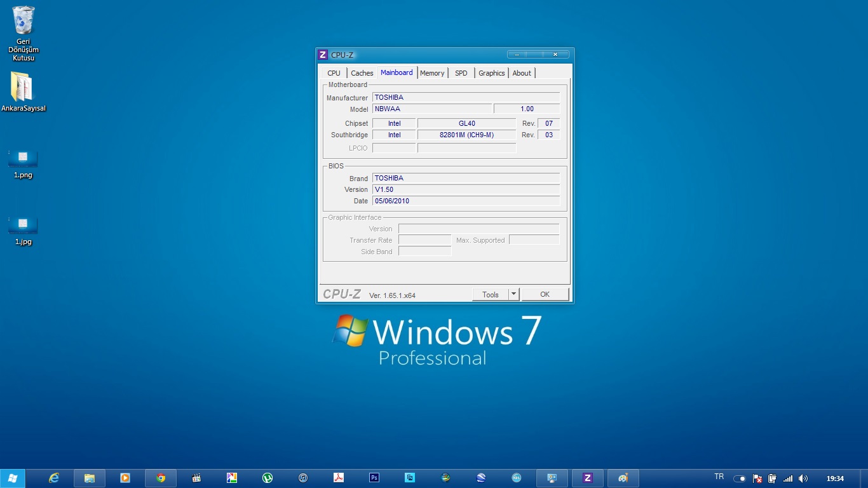868x488 pixels.
Task: Open Windows Media Player from the taskbar
Action: click(x=125, y=478)
